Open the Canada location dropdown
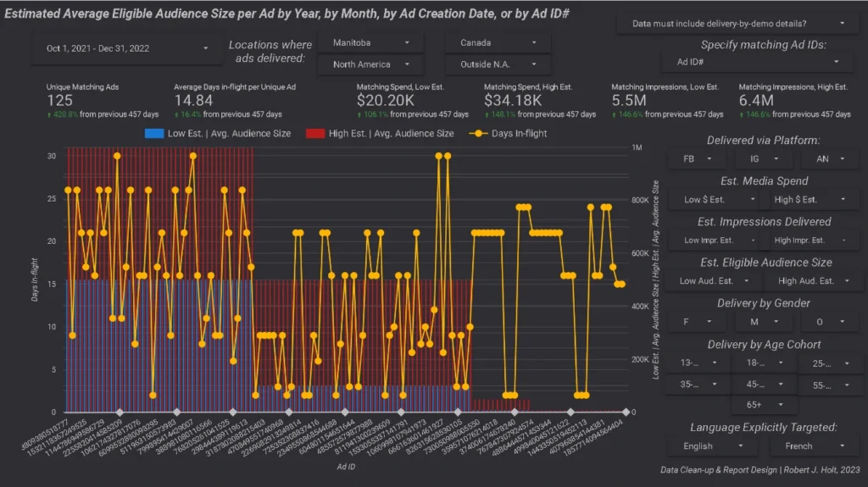Image resolution: width=868 pixels, height=487 pixels. click(x=497, y=42)
